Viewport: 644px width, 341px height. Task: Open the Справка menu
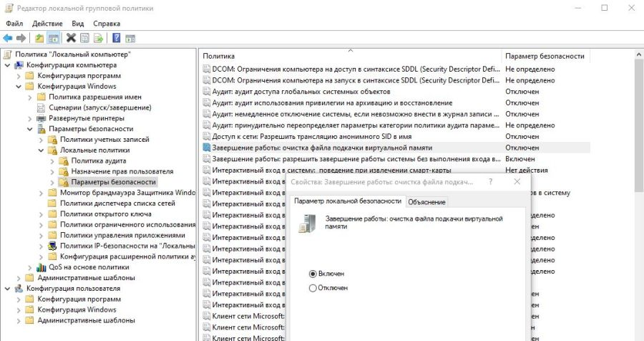107,24
